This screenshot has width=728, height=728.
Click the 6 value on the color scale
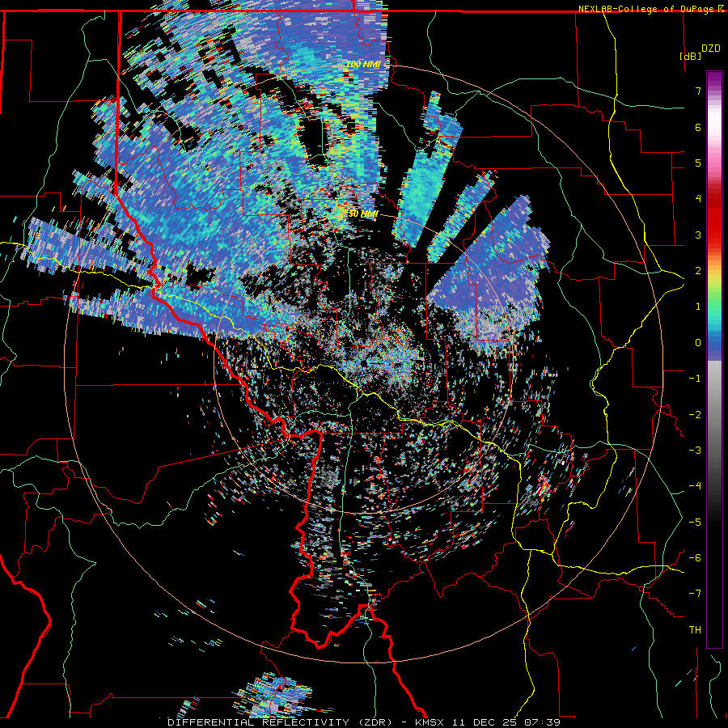coord(698,127)
